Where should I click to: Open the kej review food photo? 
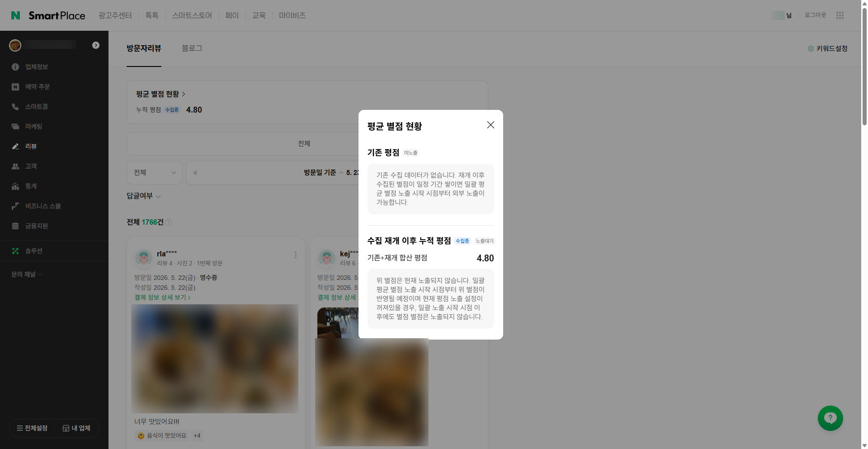[372, 392]
